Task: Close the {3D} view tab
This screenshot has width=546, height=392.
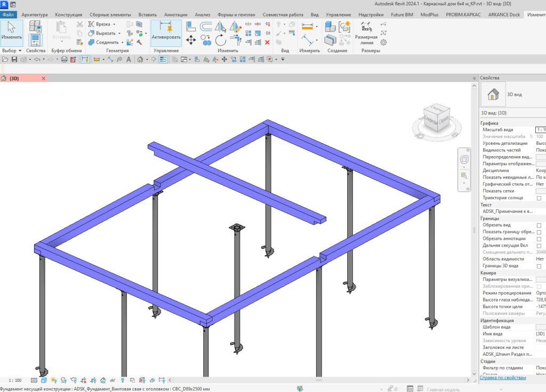Action: pos(44,78)
